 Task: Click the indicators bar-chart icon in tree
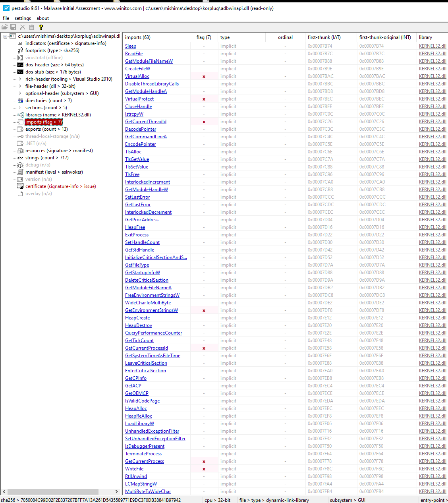click(x=20, y=43)
